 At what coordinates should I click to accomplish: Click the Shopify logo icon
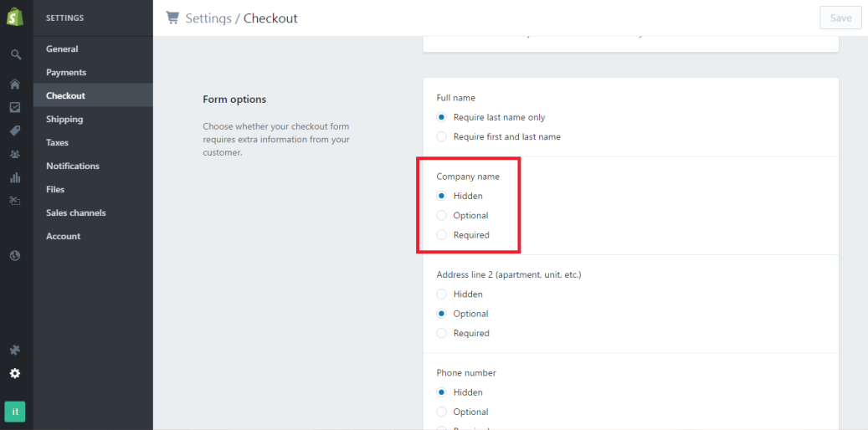point(15,18)
